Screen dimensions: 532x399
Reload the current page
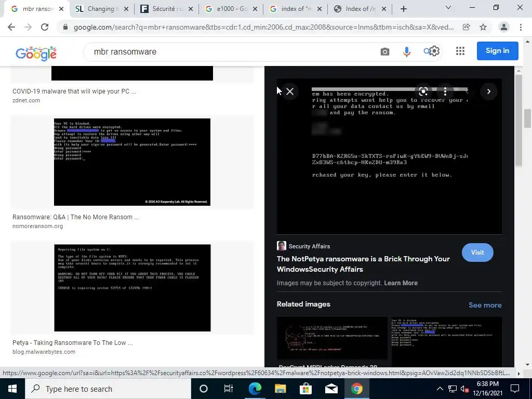(x=45, y=27)
